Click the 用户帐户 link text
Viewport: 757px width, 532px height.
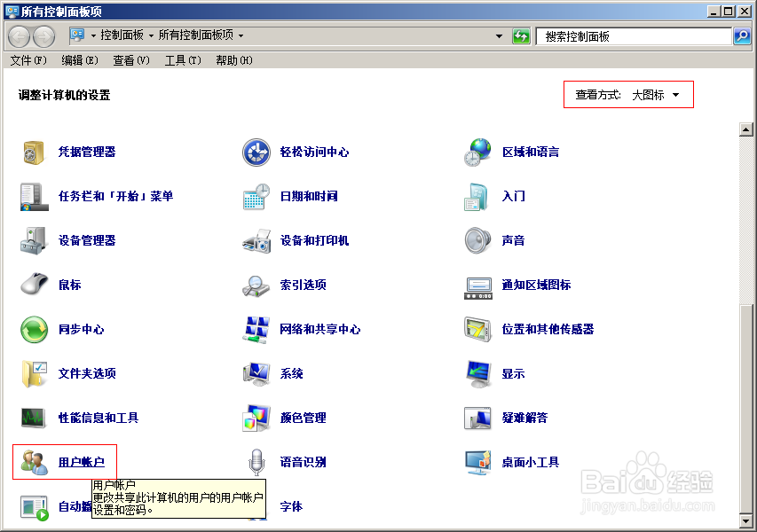(81, 462)
